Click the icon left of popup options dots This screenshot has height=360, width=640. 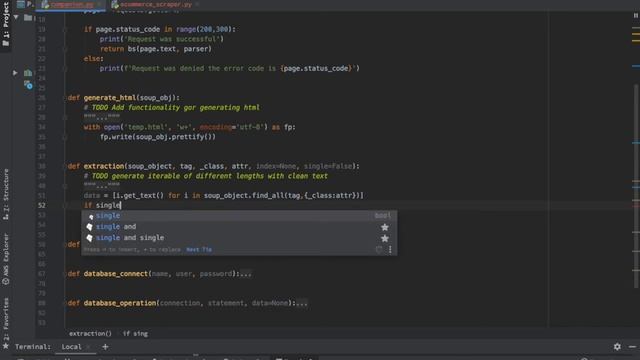379,249
